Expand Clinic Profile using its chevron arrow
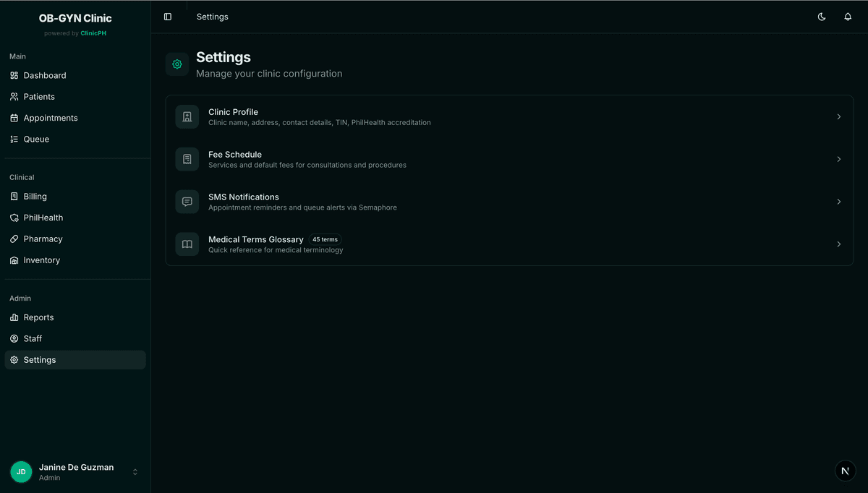The height and width of the screenshot is (493, 868). click(838, 117)
